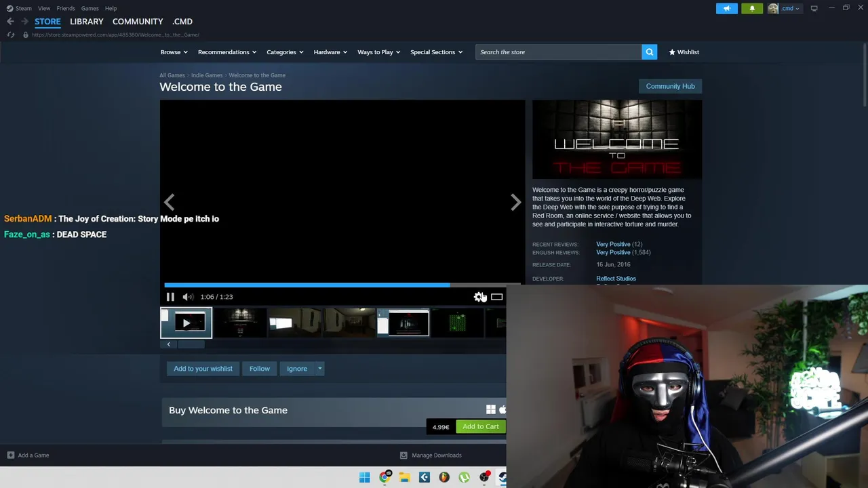The height and width of the screenshot is (488, 868).
Task: Select the first trailer thumbnail
Action: 186,323
